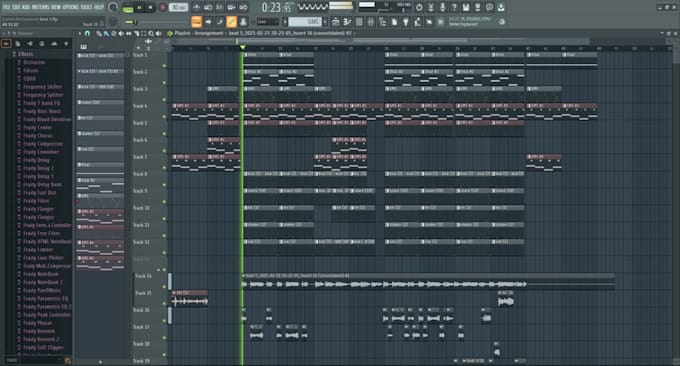
Task: Select Fruity Limiter in browser list
Action: tap(38, 250)
